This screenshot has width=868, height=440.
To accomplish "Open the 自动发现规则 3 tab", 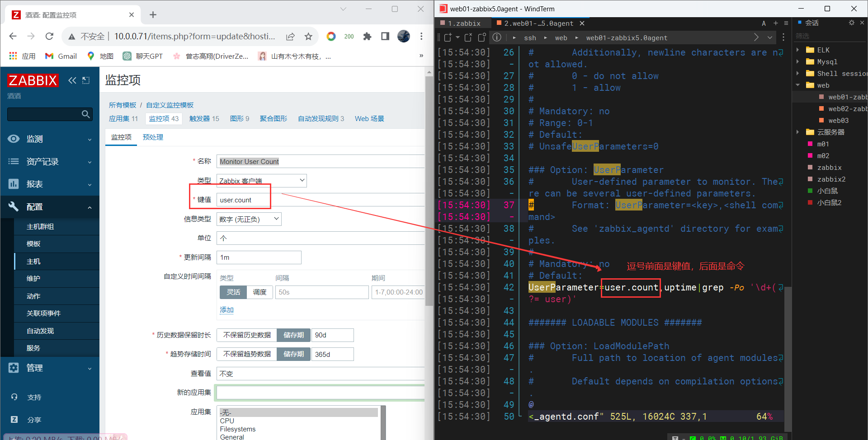I will pyautogui.click(x=321, y=119).
